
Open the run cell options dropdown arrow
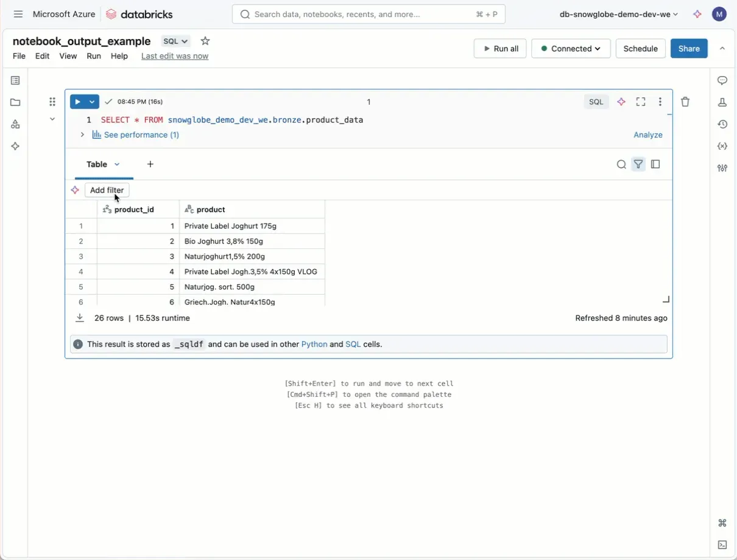click(93, 102)
